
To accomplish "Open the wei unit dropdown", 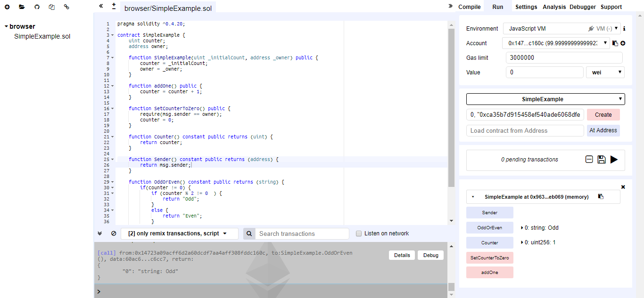I will point(605,72).
